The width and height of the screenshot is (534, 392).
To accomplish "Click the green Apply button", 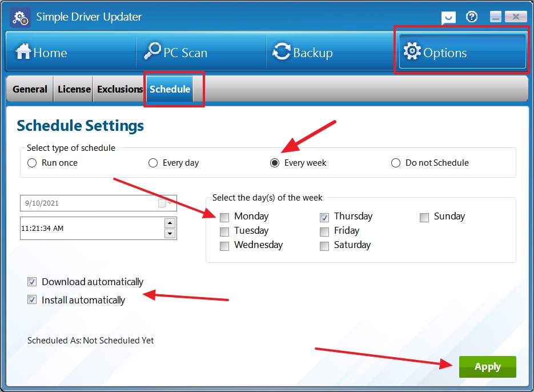I will click(487, 366).
